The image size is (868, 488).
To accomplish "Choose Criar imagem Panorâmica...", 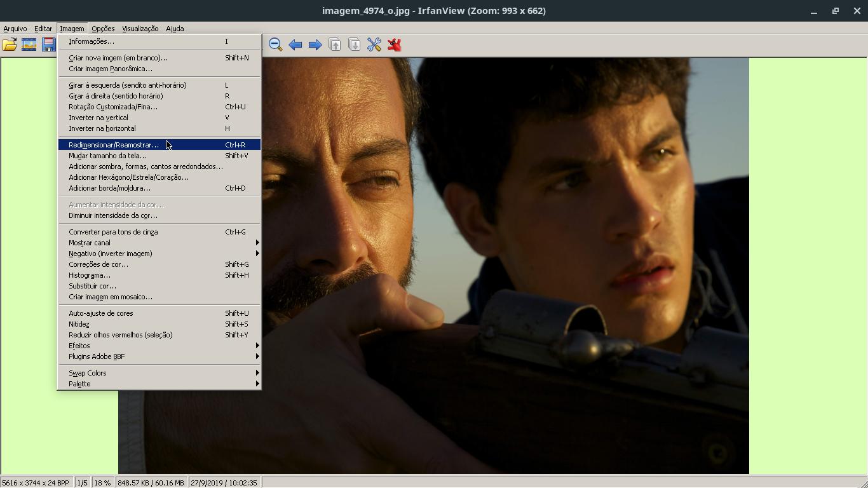I will pyautogui.click(x=159, y=69).
